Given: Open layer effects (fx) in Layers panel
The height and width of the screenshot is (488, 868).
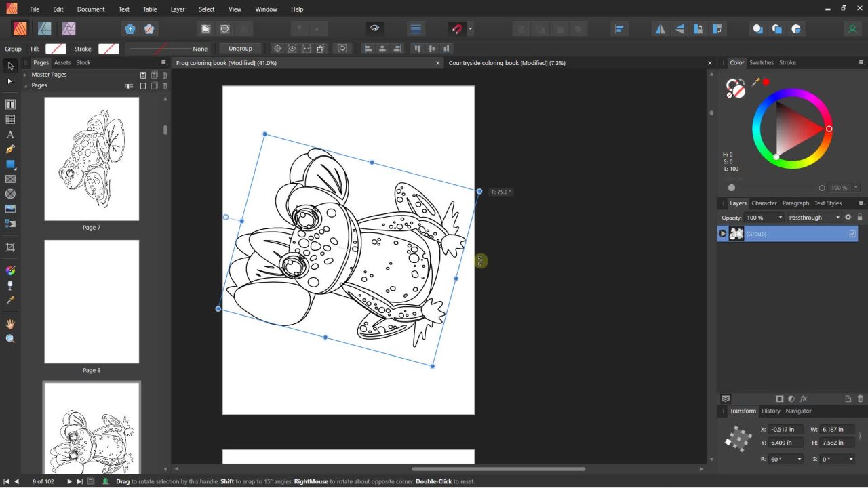Looking at the screenshot, I should point(804,399).
